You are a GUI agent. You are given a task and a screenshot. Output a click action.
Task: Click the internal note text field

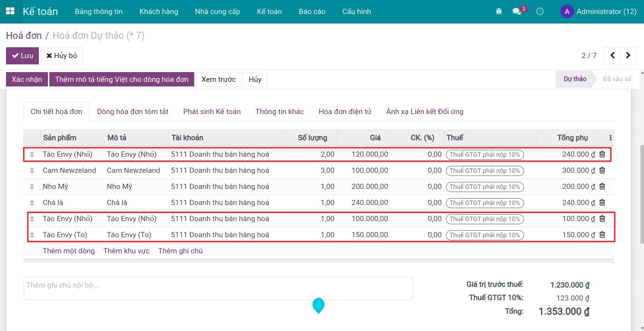[218, 288]
